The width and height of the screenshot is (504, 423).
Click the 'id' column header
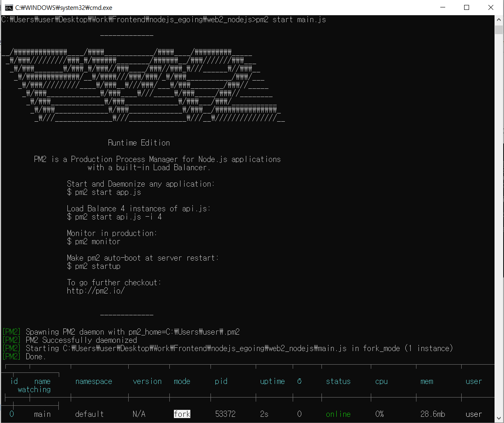pos(14,381)
